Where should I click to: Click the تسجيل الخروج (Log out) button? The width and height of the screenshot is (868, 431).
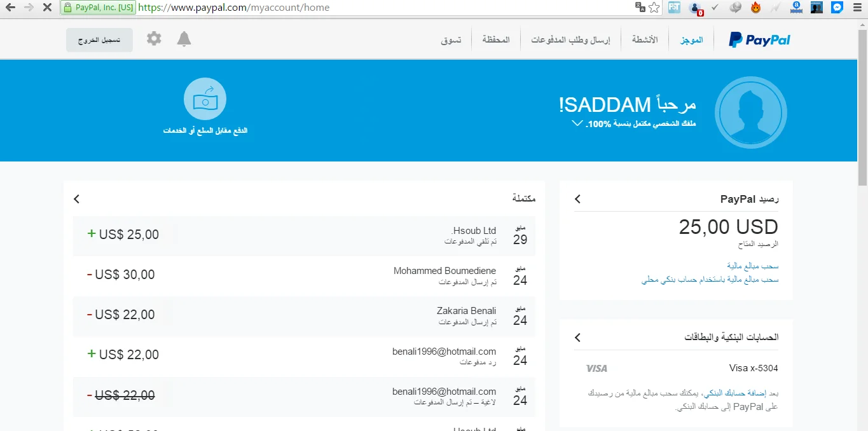[99, 40]
